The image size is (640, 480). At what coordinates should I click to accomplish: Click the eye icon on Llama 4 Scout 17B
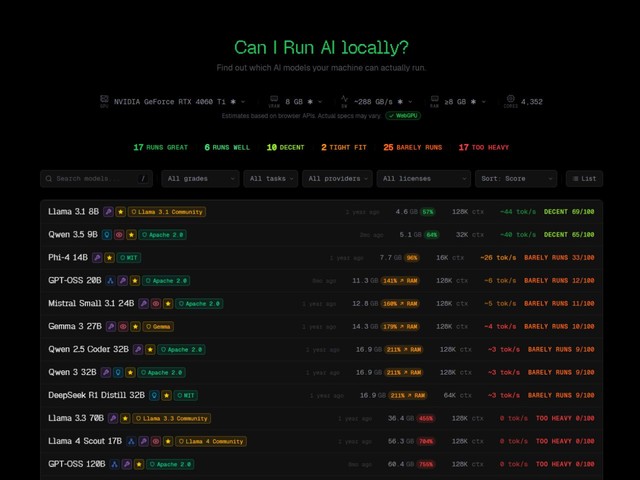pyautogui.click(x=156, y=441)
